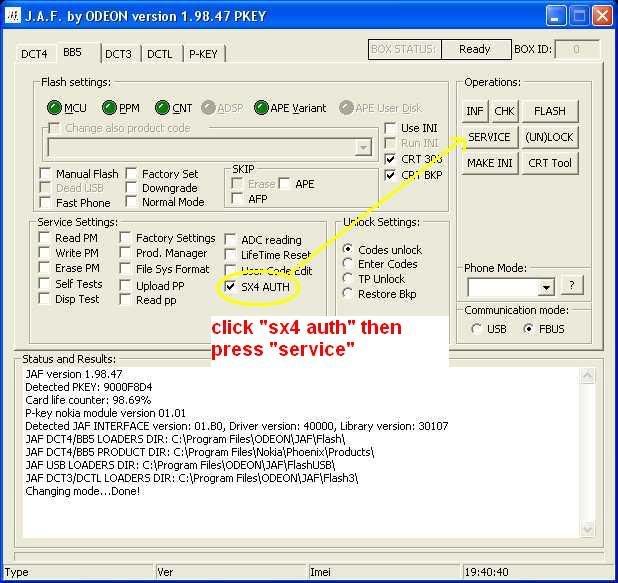Select the Enter Codes radio button
618x583 pixels.
pyautogui.click(x=348, y=263)
